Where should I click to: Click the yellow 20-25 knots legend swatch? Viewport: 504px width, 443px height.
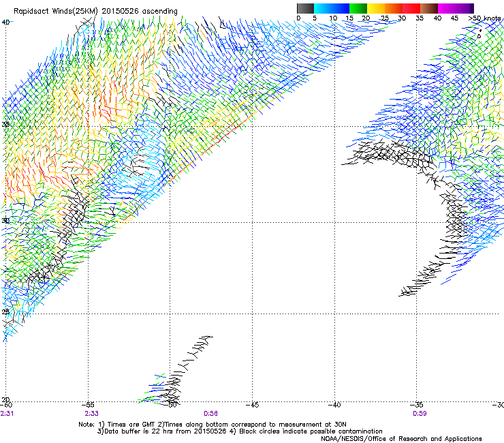[x=376, y=8]
